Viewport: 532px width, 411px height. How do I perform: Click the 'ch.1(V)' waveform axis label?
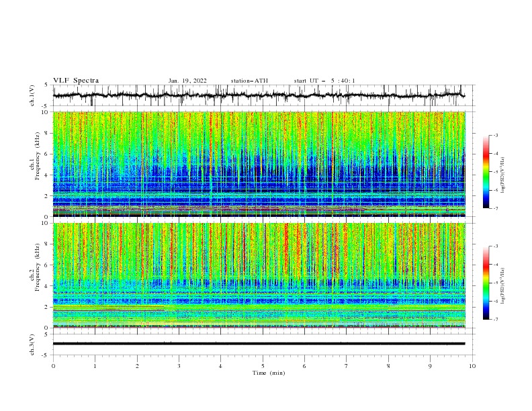(32, 95)
